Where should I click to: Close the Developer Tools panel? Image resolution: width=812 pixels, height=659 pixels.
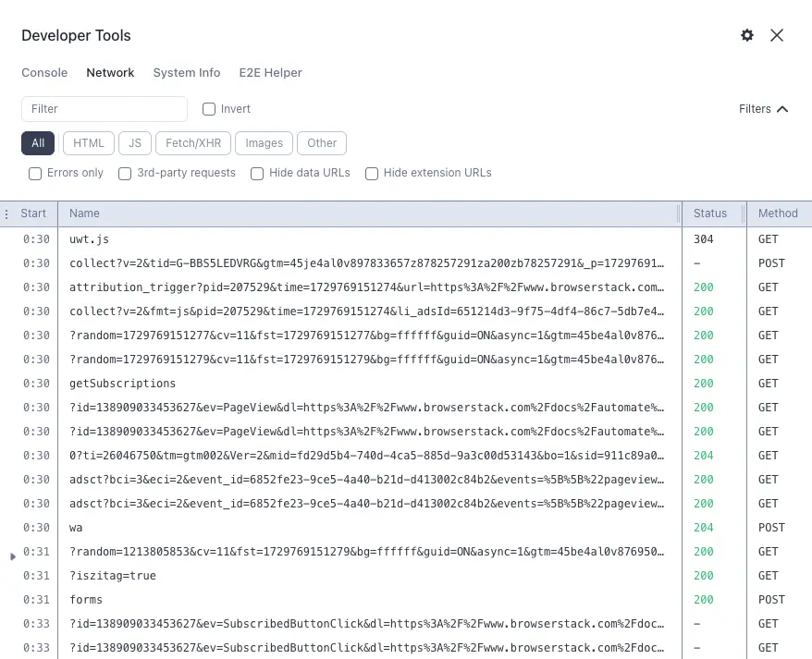coord(777,35)
